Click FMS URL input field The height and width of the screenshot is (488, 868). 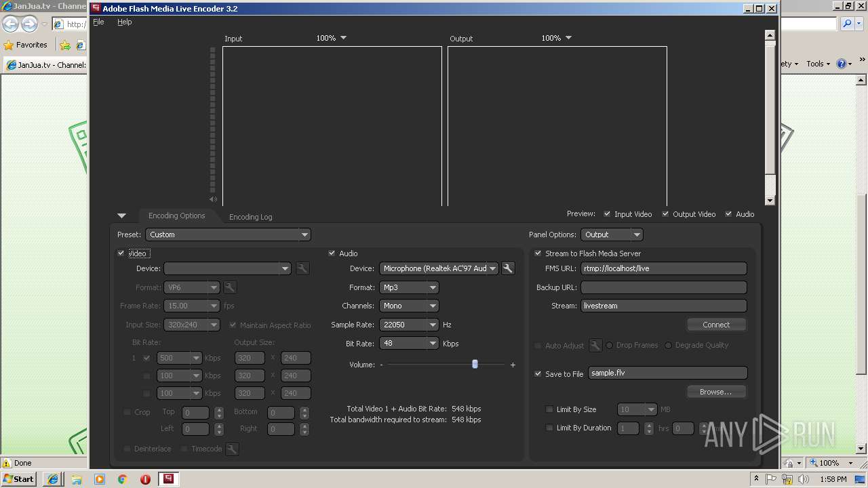click(664, 268)
